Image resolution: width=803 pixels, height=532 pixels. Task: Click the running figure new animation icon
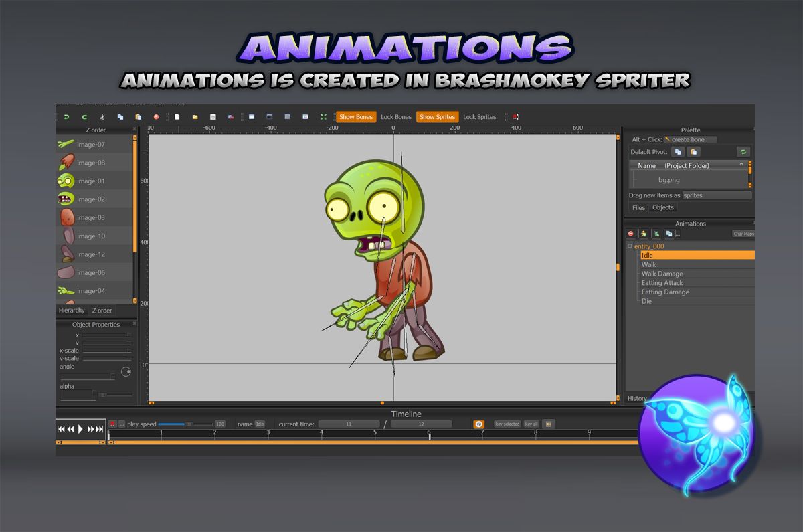644,234
